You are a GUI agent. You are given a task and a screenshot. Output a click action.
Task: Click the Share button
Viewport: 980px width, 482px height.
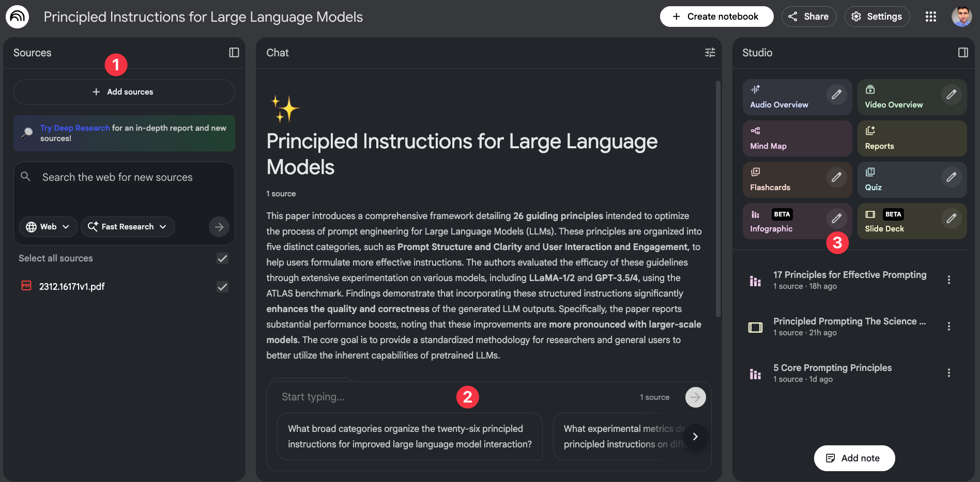click(809, 17)
